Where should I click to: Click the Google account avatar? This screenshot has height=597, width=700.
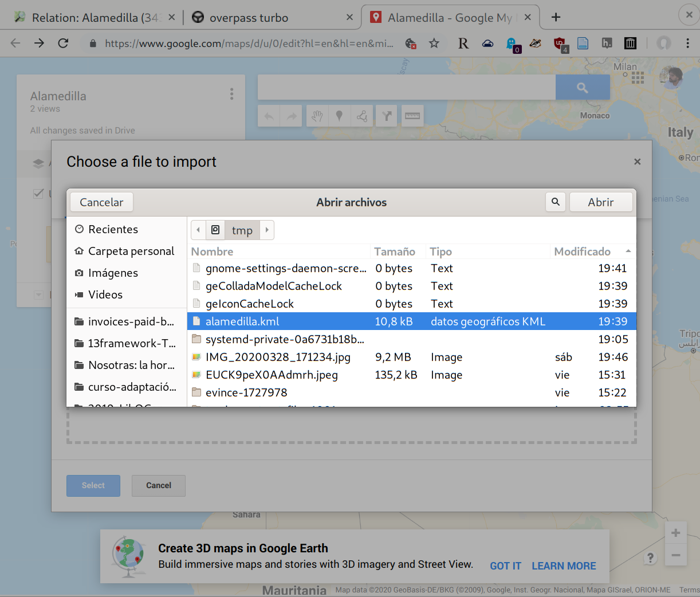(x=671, y=77)
